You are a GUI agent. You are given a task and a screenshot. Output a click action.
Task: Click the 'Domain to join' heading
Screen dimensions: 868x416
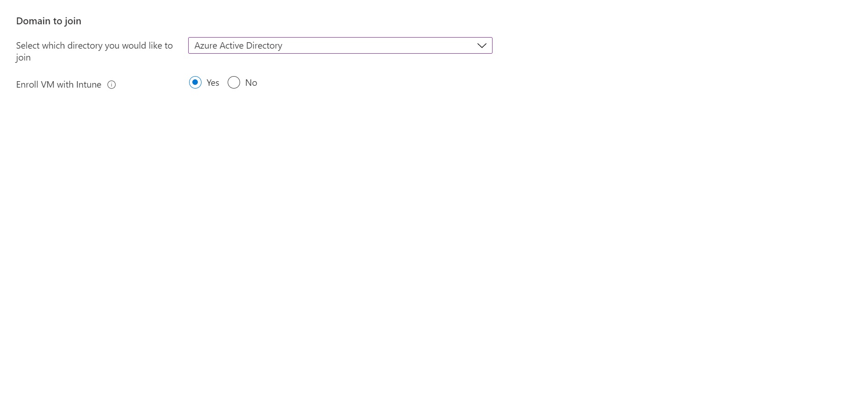(49, 21)
